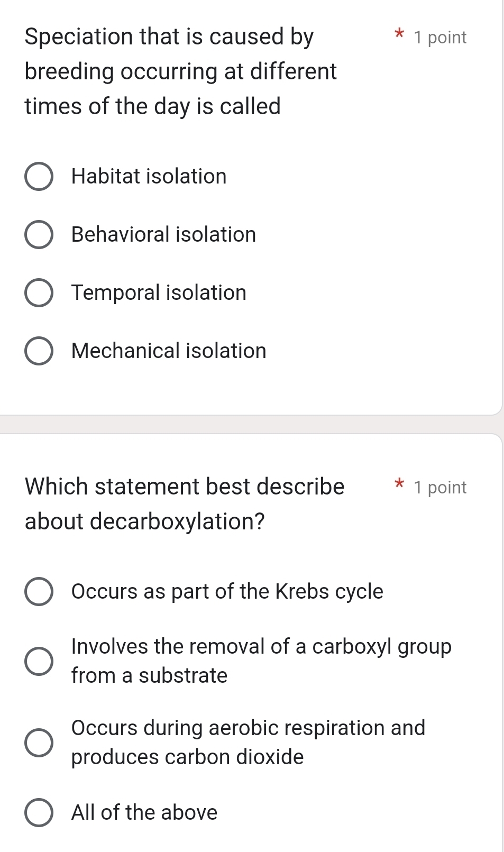Select the Behavioral isolation option
This screenshot has height=852, width=504.
(x=38, y=234)
